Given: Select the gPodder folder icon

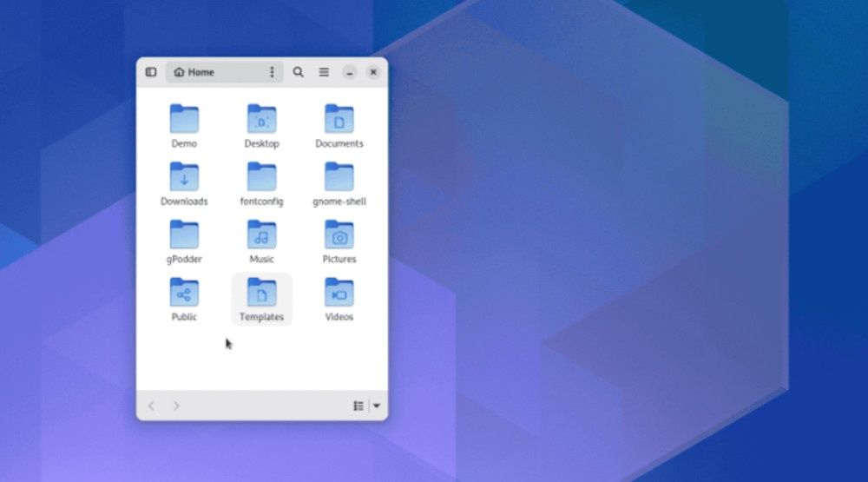Looking at the screenshot, I should point(184,234).
